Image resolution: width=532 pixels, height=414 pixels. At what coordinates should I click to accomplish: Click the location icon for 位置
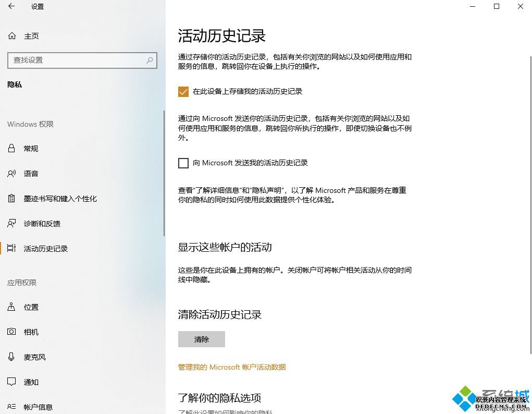[x=11, y=307]
